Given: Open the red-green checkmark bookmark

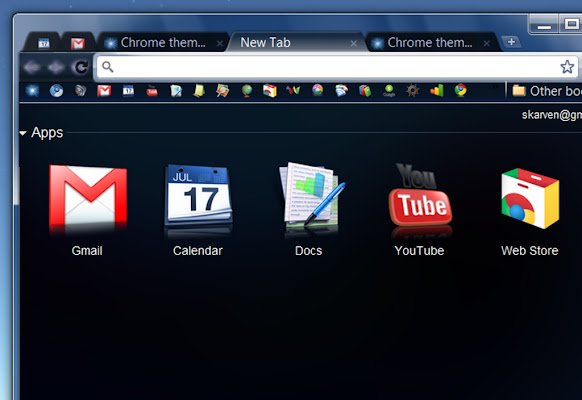Looking at the screenshot, I should click(x=293, y=90).
